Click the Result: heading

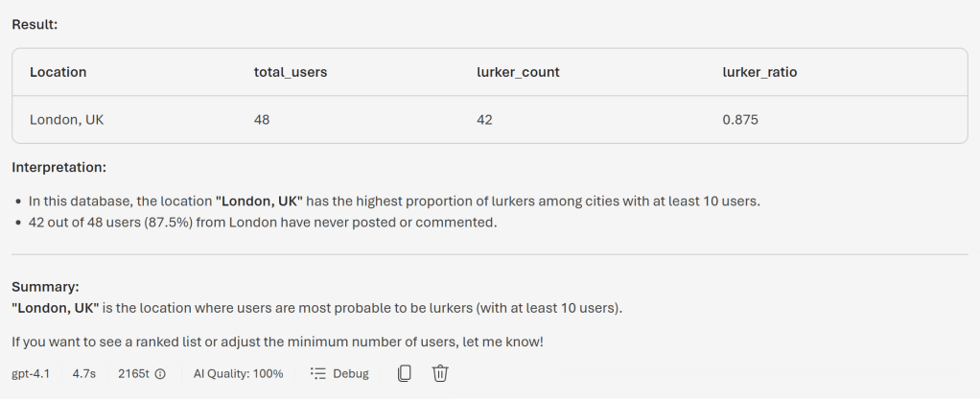point(35,24)
